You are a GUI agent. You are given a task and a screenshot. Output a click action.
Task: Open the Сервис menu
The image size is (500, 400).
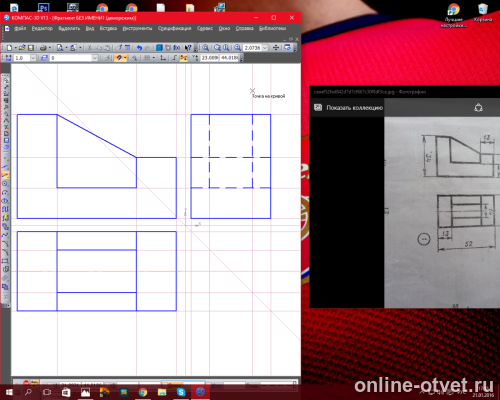[x=205, y=29]
